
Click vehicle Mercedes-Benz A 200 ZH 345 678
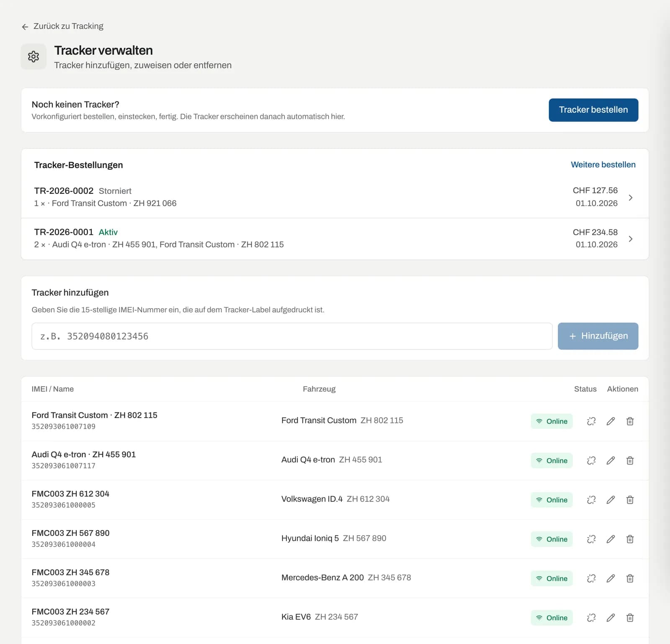click(x=346, y=578)
